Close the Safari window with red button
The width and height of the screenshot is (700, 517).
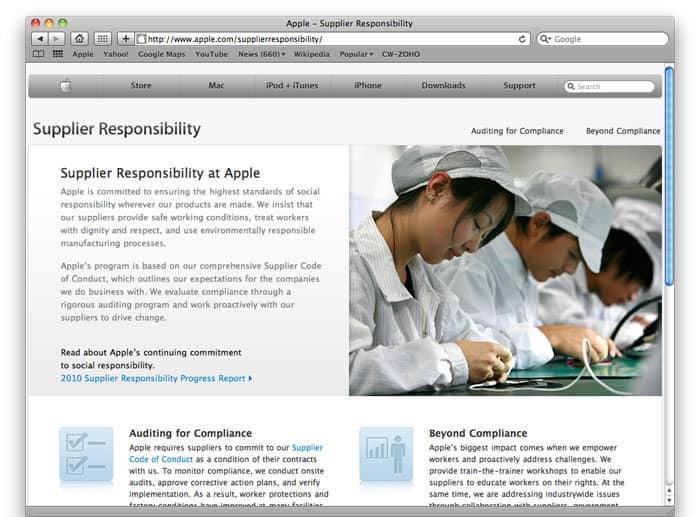pos(36,23)
